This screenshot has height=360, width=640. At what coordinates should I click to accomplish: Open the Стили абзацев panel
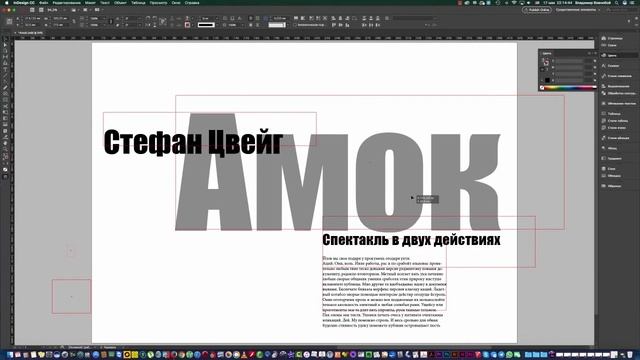point(615,138)
